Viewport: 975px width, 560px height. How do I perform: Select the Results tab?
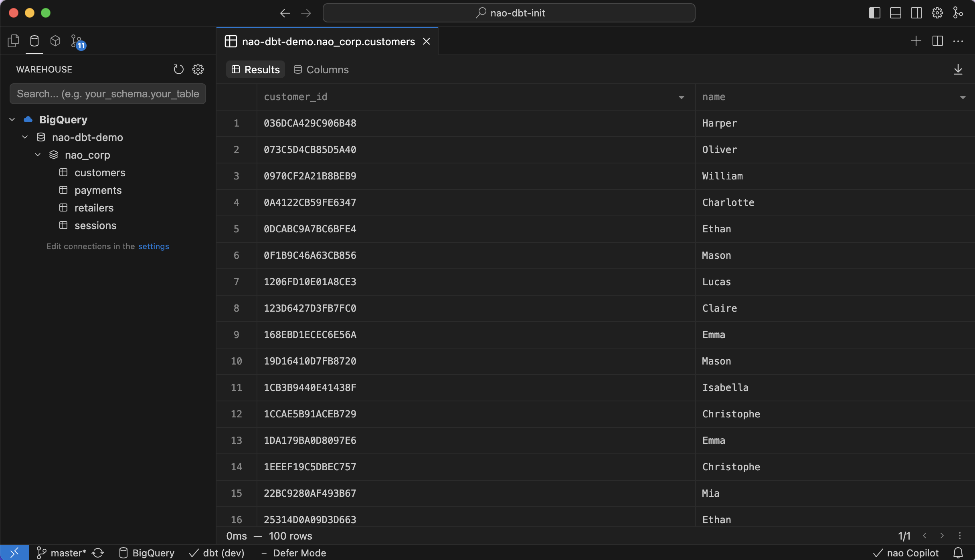(255, 69)
